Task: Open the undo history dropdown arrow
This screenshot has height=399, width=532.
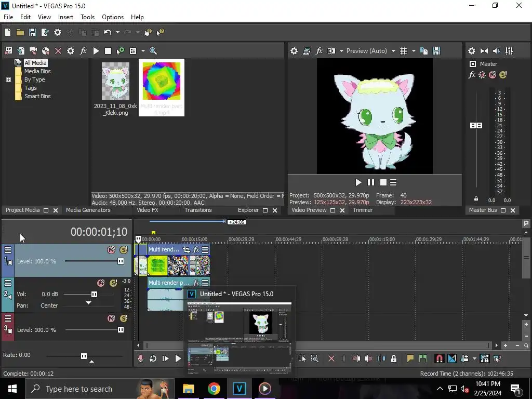Action: click(117, 32)
